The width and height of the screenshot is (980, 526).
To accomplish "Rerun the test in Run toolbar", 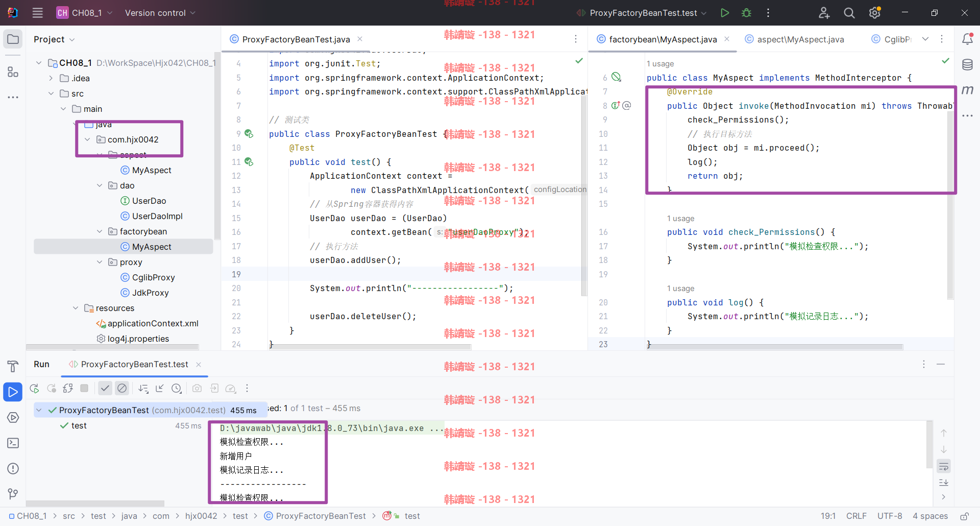I will click(34, 389).
